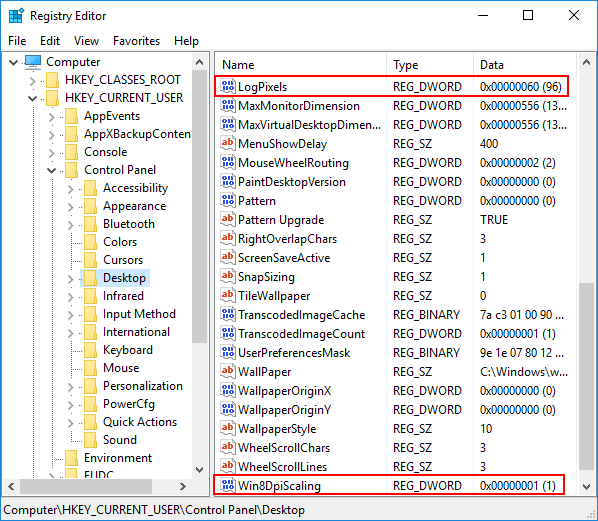The image size is (598, 521).
Task: Click the SnapSizing string icon
Action: point(228,277)
